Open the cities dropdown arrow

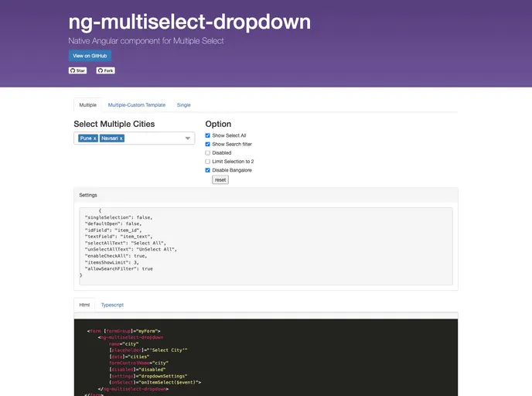[x=187, y=138]
